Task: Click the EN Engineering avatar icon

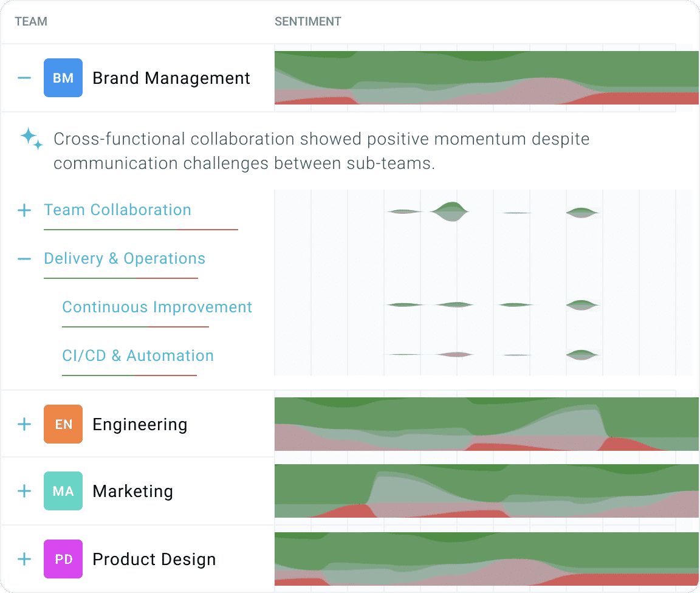Action: click(x=63, y=424)
